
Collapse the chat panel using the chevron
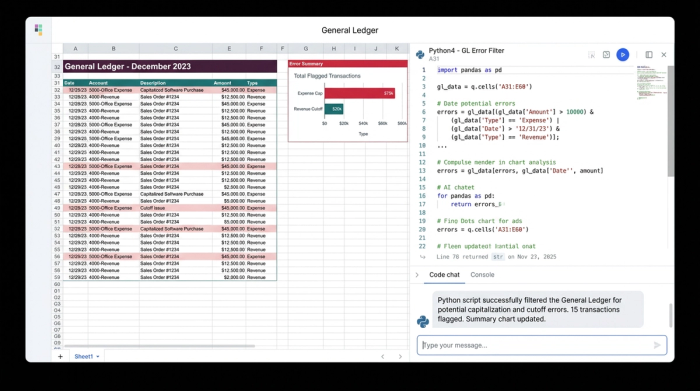[x=417, y=275]
